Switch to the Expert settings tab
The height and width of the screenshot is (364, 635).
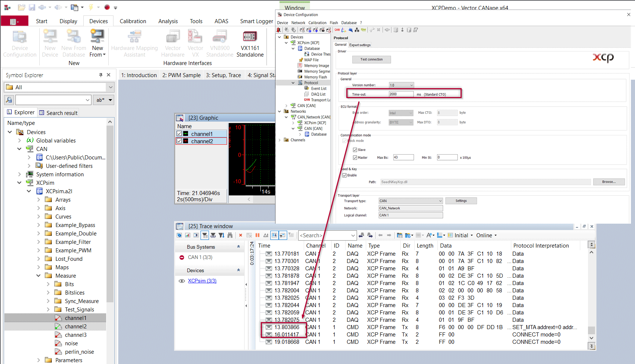pos(360,45)
